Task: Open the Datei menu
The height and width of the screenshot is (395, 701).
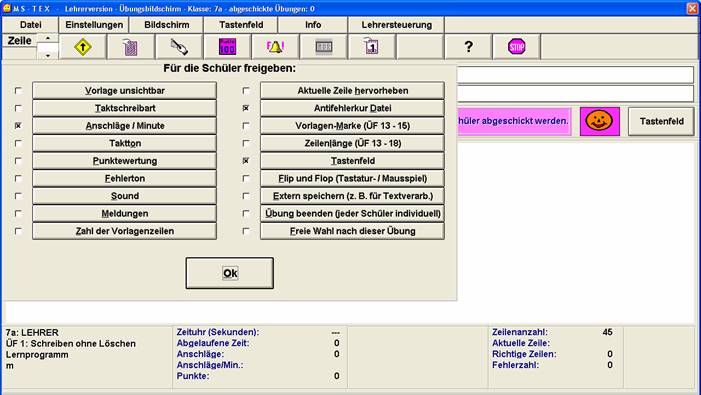Action: [30, 25]
